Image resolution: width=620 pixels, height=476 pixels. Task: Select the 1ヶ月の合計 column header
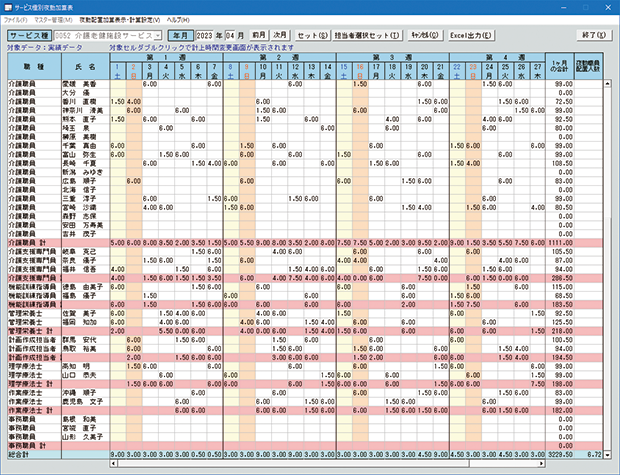pos(560,67)
